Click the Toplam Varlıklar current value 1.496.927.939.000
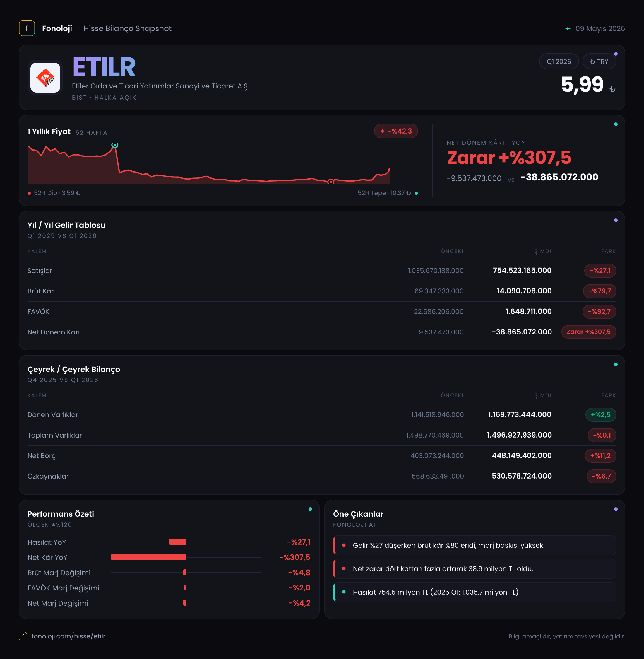This screenshot has height=659, width=644. (519, 435)
